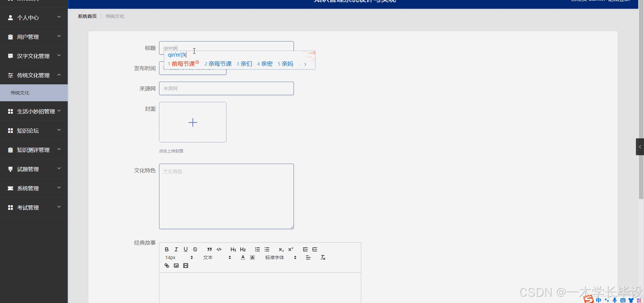Click the 来源网 input field
Screen dimensions: 644x303
[x=226, y=88]
